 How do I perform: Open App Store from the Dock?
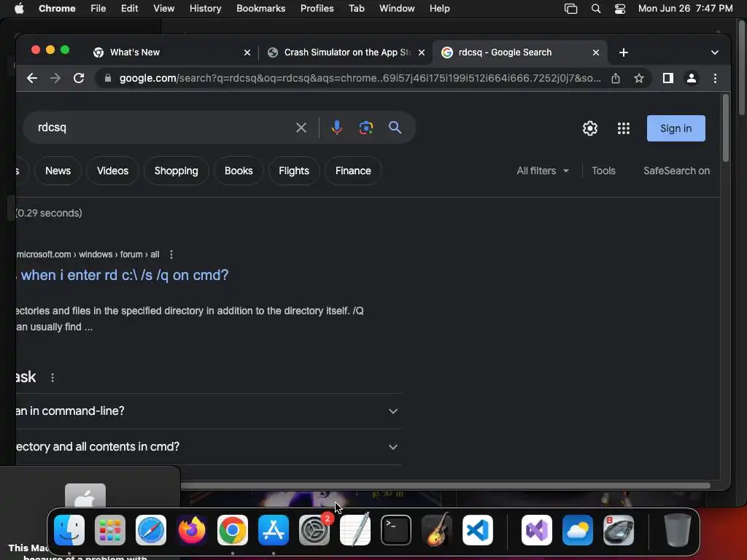pyautogui.click(x=274, y=530)
